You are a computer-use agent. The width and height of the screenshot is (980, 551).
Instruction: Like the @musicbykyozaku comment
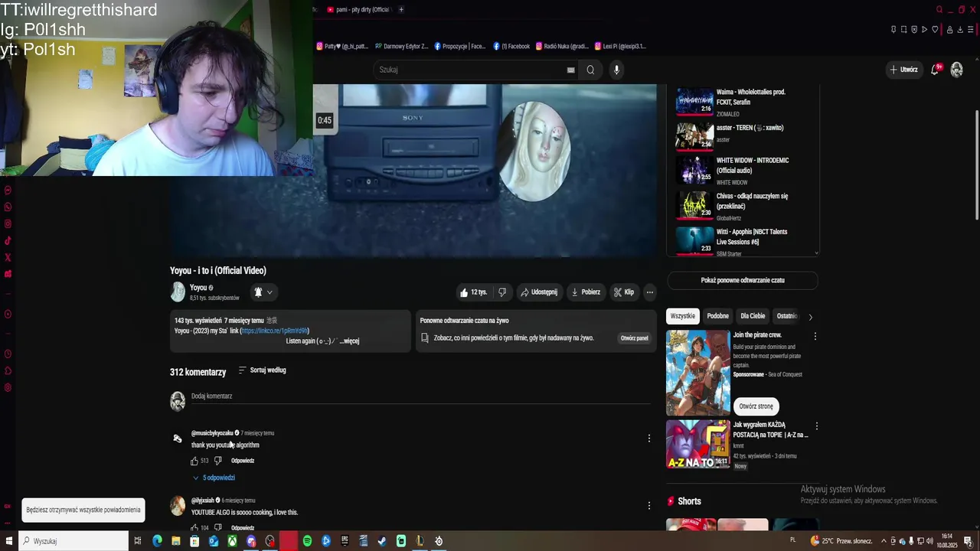[194, 461]
